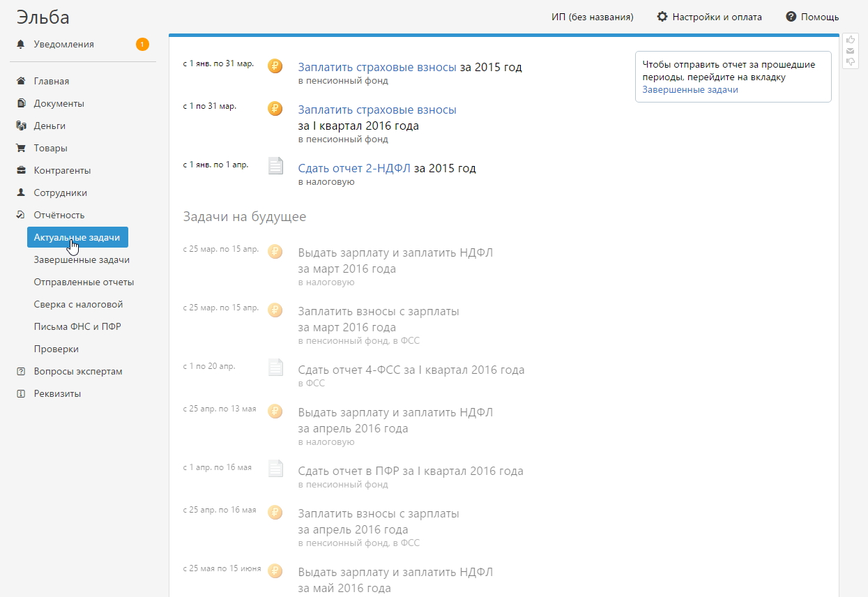The width and height of the screenshot is (868, 597).
Task: Click Заплатить взносы с зарплаты за март 2016
Action: point(379,319)
